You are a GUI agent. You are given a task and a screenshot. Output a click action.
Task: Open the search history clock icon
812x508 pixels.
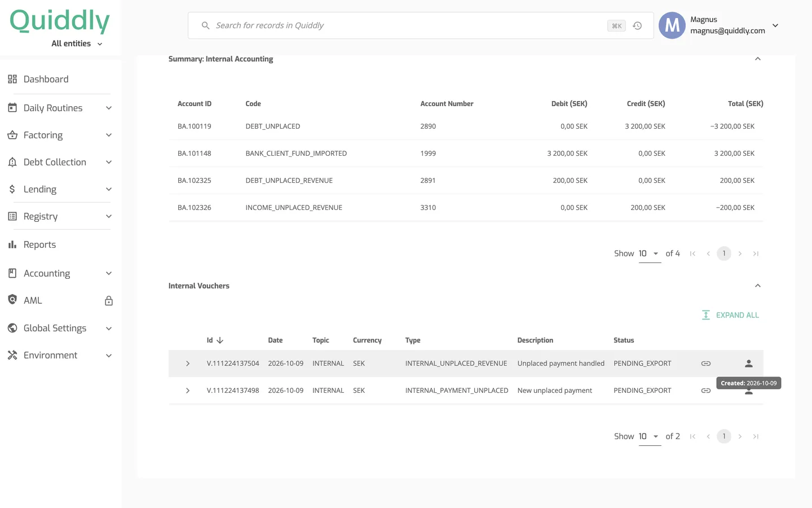pyautogui.click(x=637, y=25)
